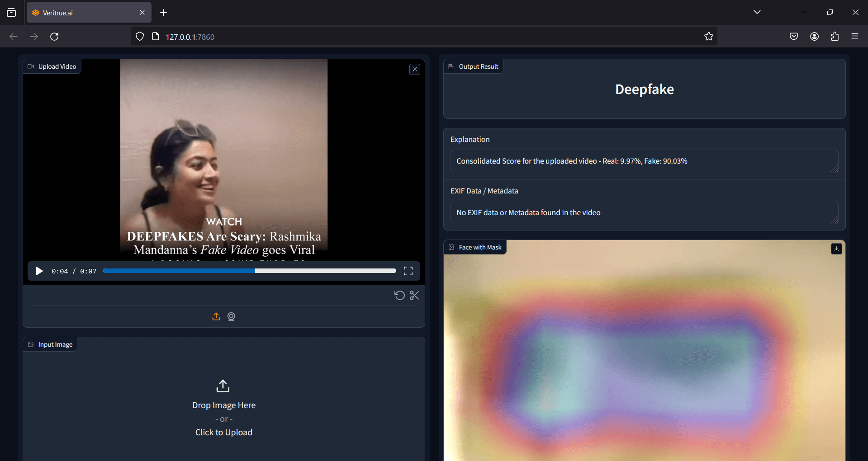Viewport: 868px width, 461px height.
Task: Go forward to next page
Action: tap(34, 37)
